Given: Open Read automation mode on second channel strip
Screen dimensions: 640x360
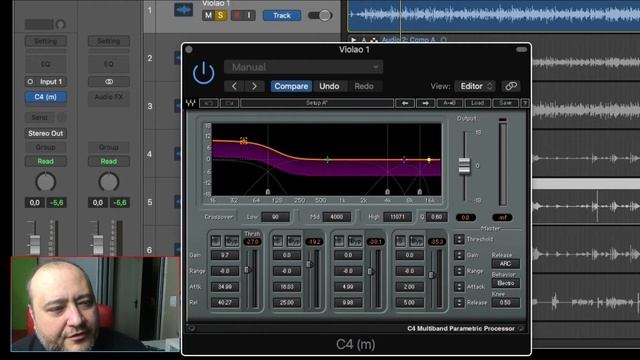Looking at the screenshot, I should [x=109, y=161].
